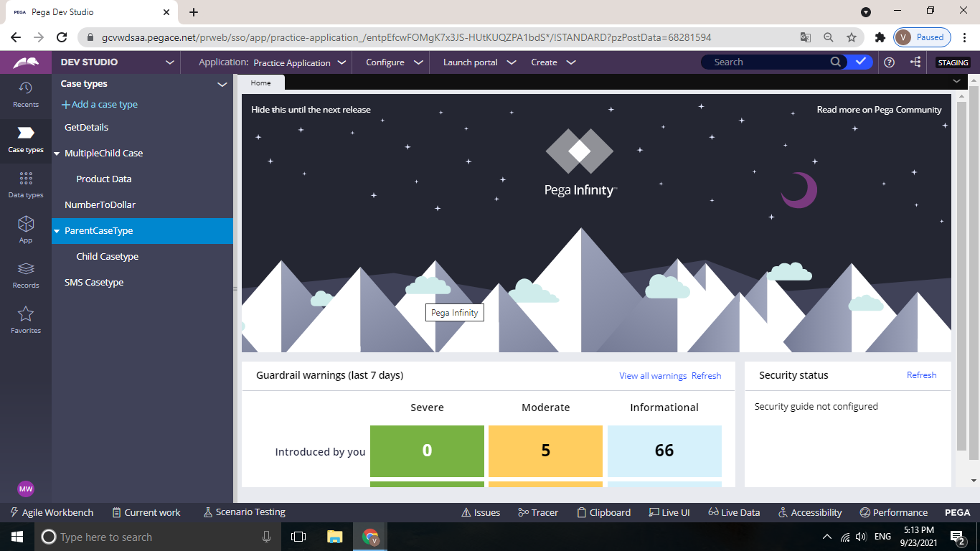Click Add a case type

point(100,104)
